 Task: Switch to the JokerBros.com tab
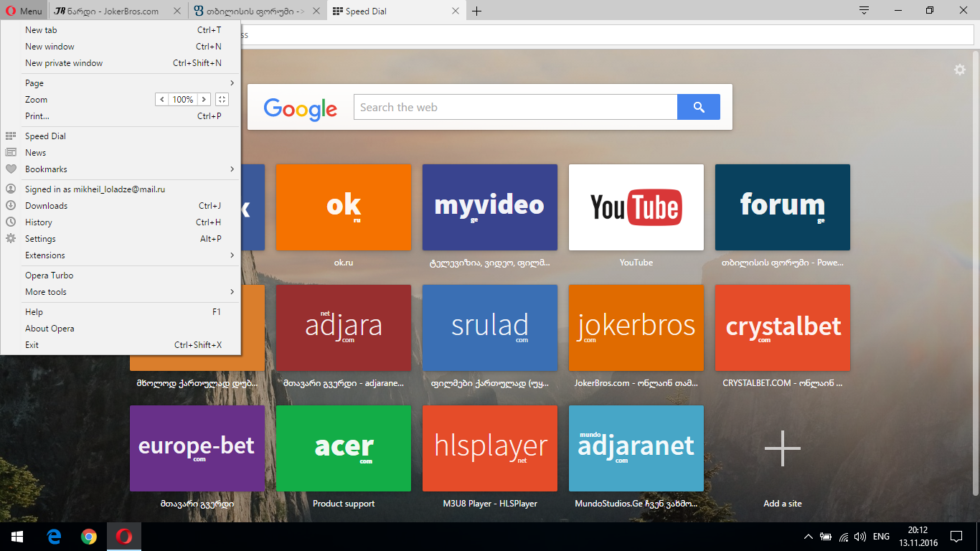(118, 11)
